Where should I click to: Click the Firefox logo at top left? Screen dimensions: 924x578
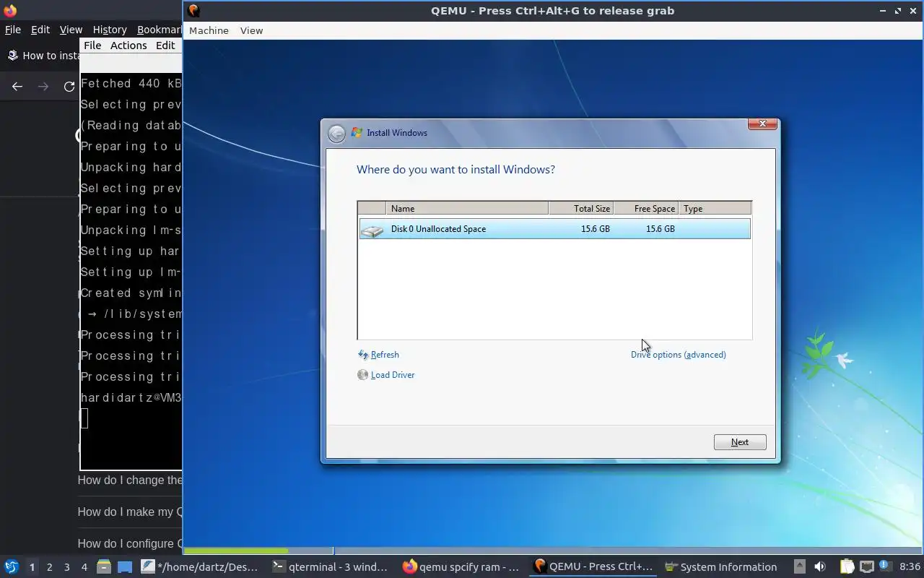(x=10, y=11)
